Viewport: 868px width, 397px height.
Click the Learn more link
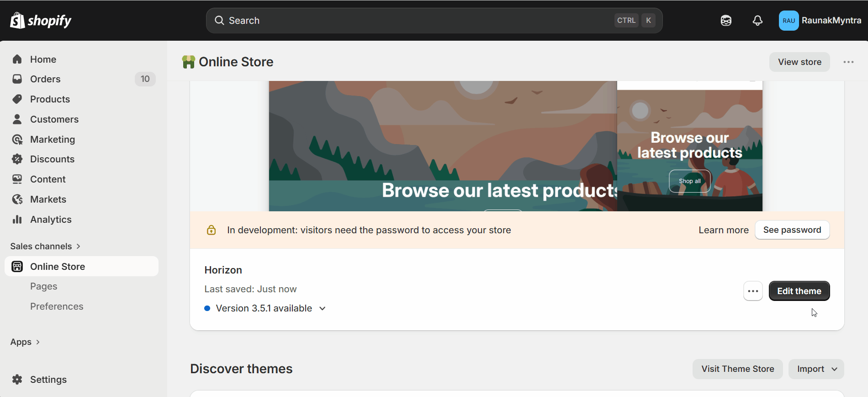tap(723, 230)
